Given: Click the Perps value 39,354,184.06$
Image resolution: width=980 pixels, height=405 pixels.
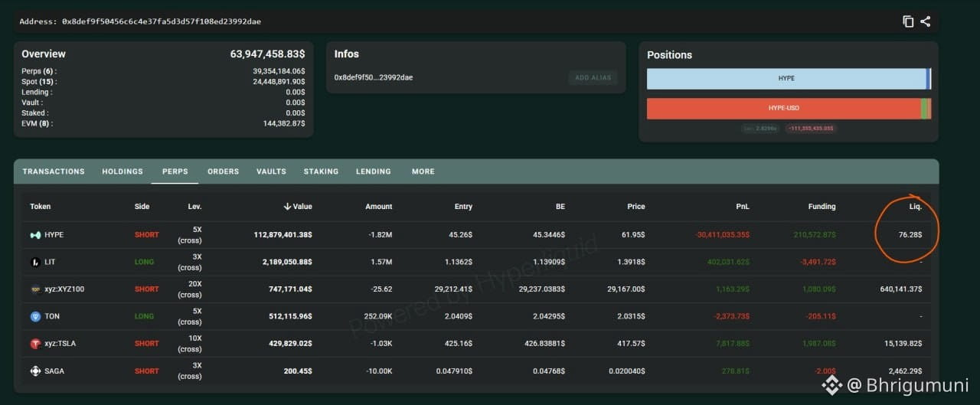Looking at the screenshot, I should coord(279,71).
